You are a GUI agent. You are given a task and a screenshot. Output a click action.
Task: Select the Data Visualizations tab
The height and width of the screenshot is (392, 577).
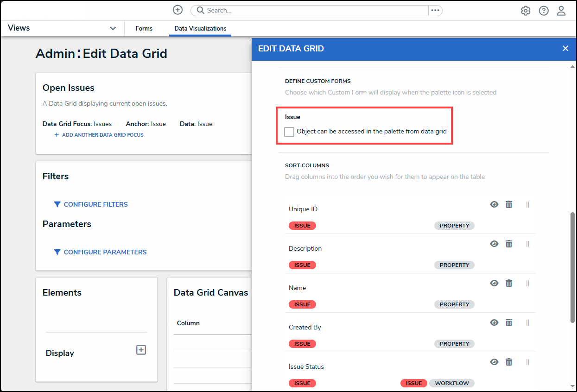[200, 28]
